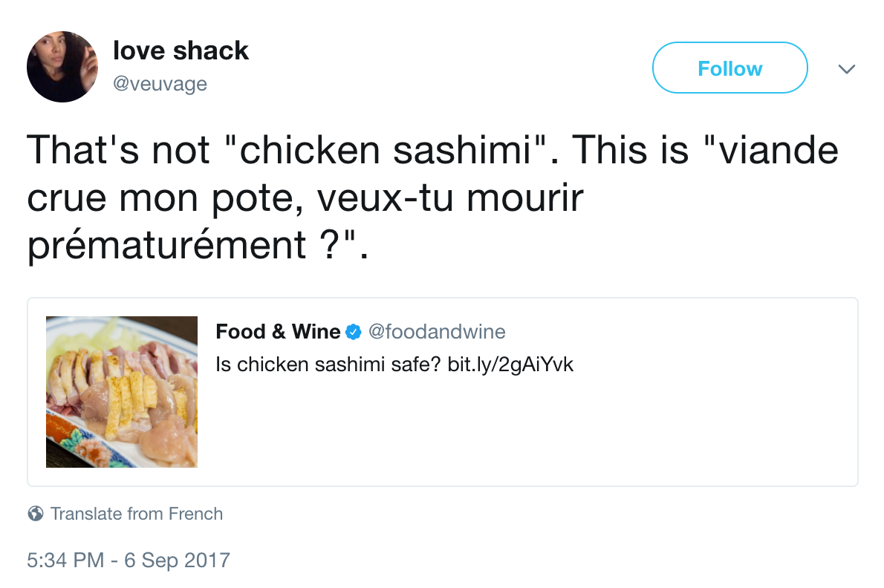Open the tweet timestamp 5:34 PM - 6 Sep 2017
The height and width of the screenshot is (588, 884).
[x=128, y=561]
